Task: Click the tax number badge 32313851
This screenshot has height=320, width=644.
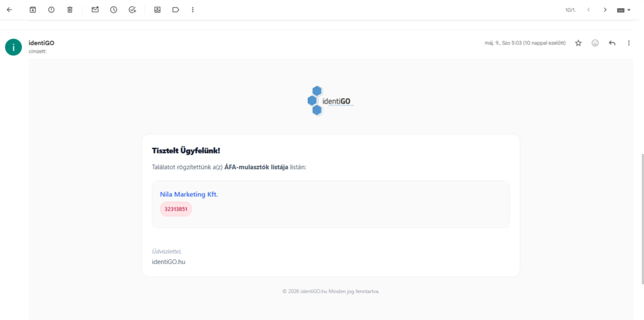Action: pos(176,209)
